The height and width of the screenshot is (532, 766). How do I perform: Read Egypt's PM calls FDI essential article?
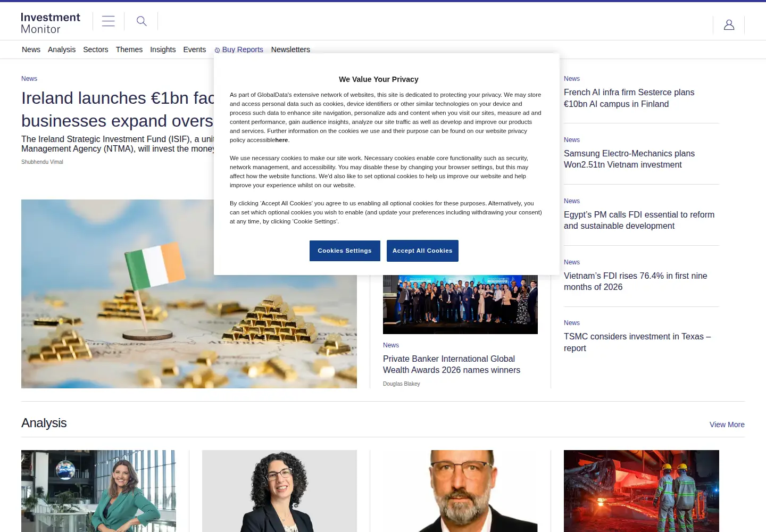(x=639, y=220)
